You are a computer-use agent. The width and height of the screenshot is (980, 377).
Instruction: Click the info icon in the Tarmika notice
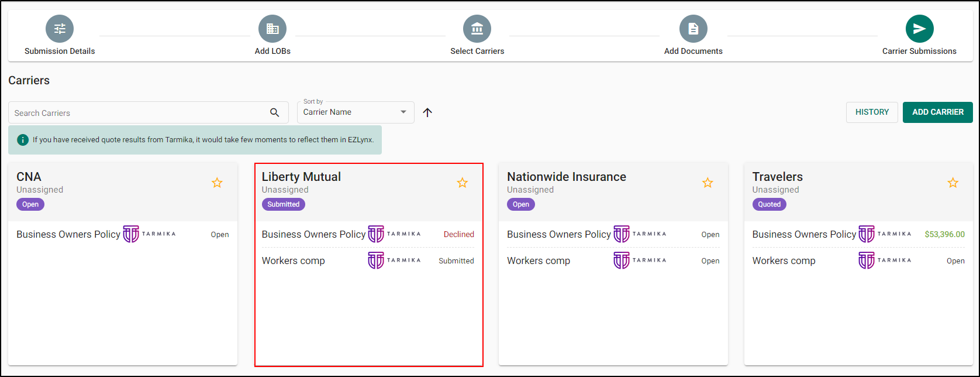tap(23, 140)
